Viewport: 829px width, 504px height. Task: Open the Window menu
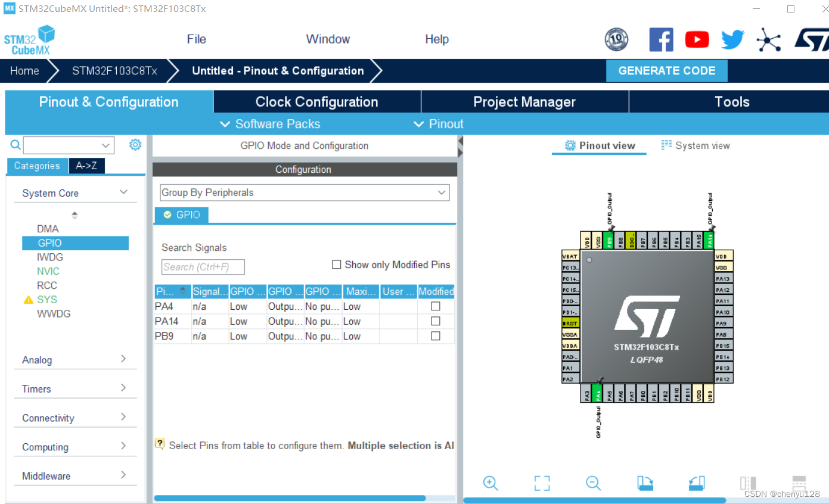[328, 39]
